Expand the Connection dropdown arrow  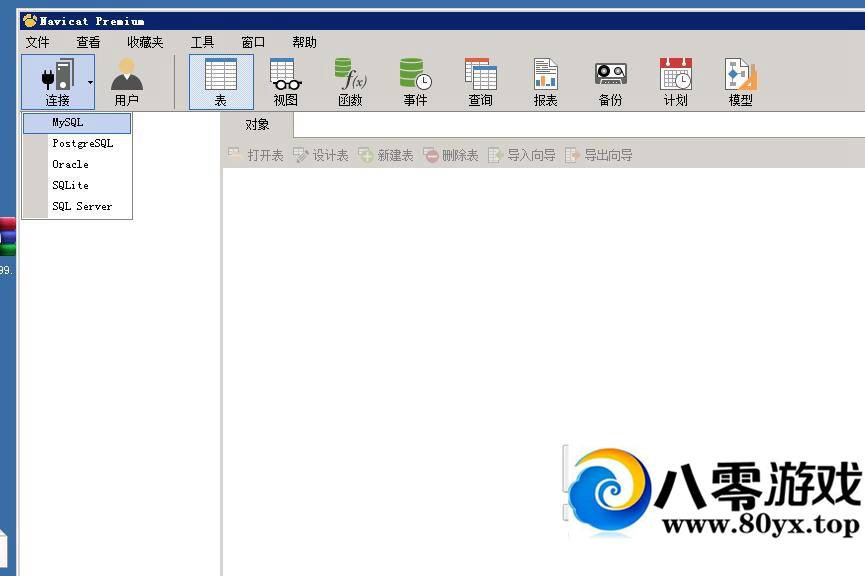click(90, 83)
